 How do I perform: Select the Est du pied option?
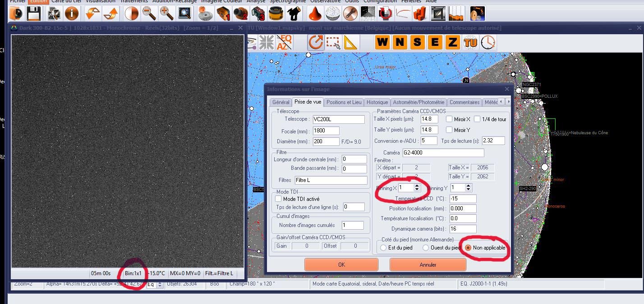click(x=384, y=248)
